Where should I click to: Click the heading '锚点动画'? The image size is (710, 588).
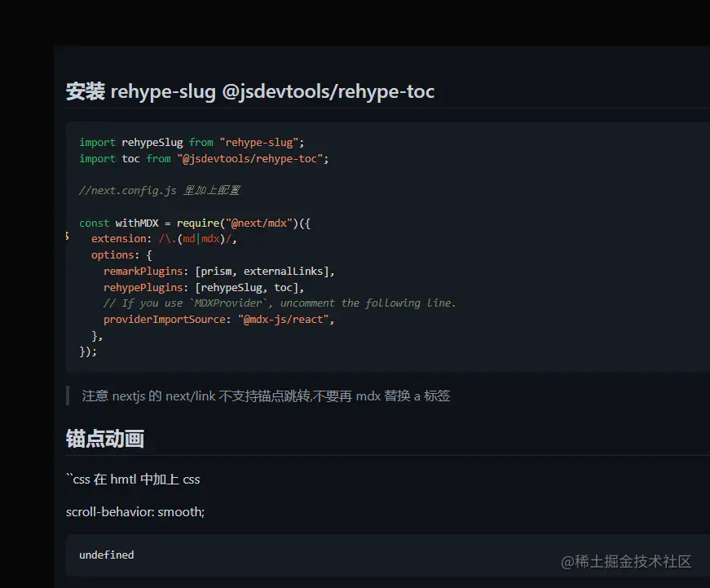[x=105, y=439]
